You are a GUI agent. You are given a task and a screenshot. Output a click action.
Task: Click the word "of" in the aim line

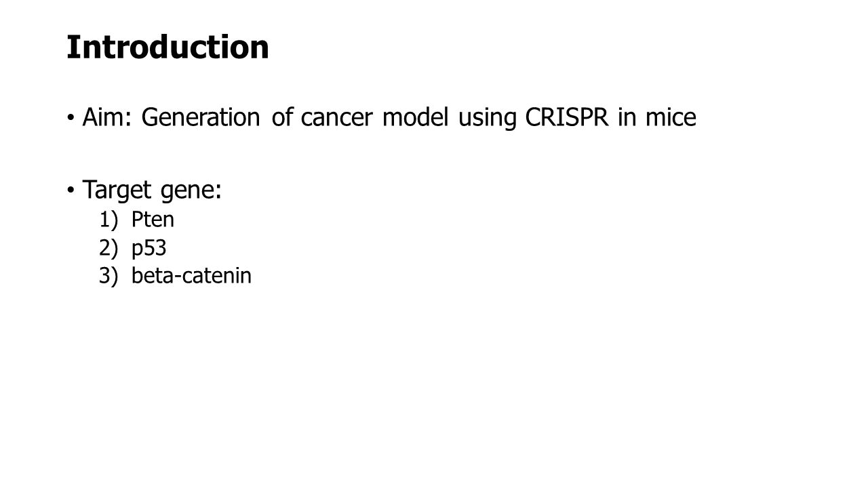pos(282,118)
